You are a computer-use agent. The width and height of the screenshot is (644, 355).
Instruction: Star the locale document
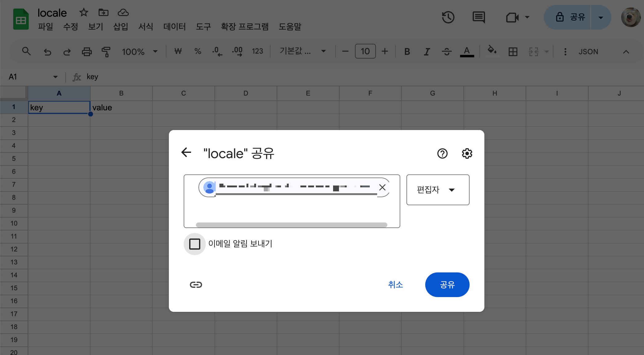pos(84,13)
